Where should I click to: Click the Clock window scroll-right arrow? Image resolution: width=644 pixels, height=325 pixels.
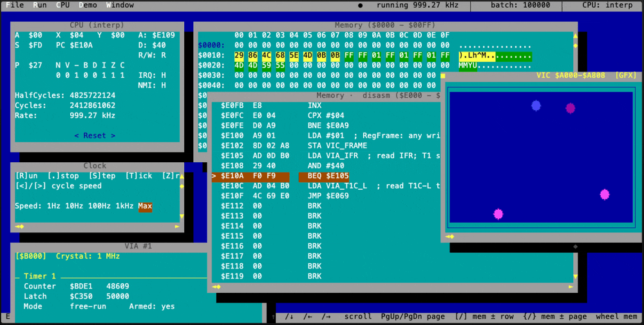coord(177,226)
